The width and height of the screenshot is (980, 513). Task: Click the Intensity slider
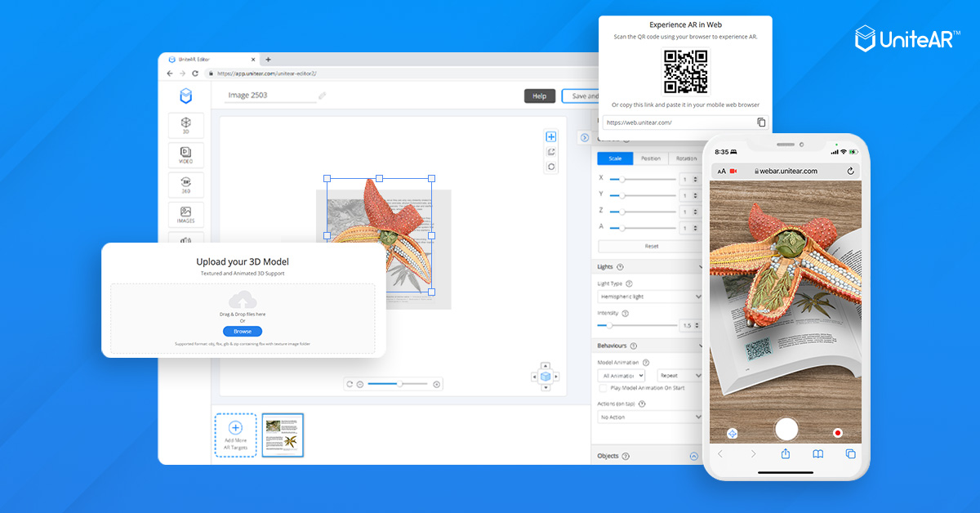(x=639, y=325)
